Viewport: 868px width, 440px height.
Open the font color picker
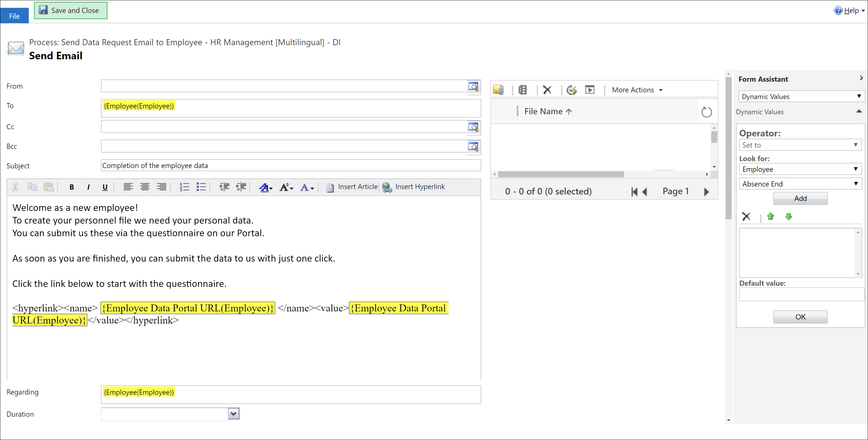coord(307,187)
